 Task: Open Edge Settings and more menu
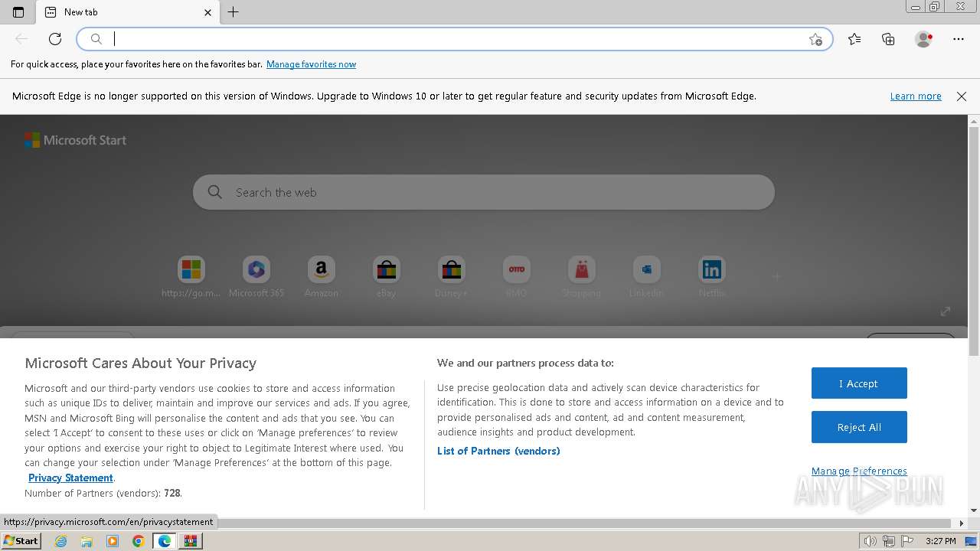(x=959, y=39)
